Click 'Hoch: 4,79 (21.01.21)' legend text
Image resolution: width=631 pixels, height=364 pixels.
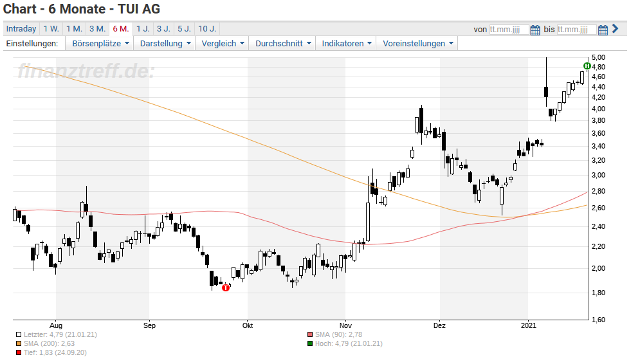349,343
